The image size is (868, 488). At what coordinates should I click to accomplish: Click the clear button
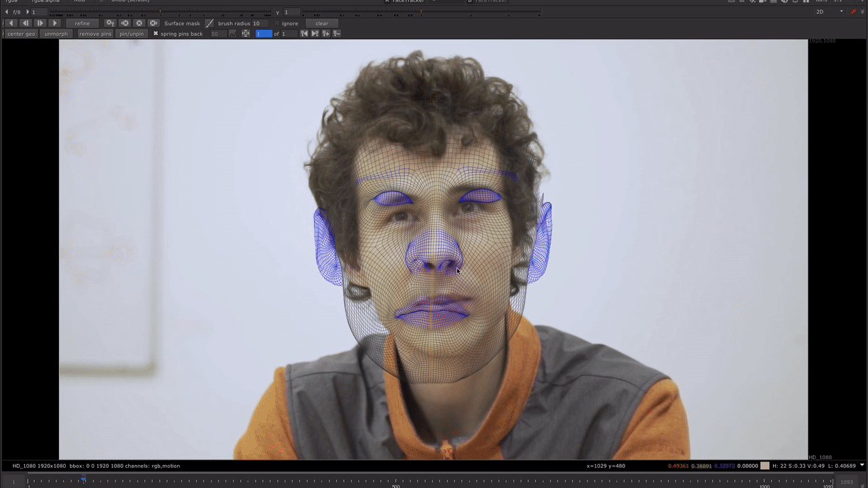[321, 23]
